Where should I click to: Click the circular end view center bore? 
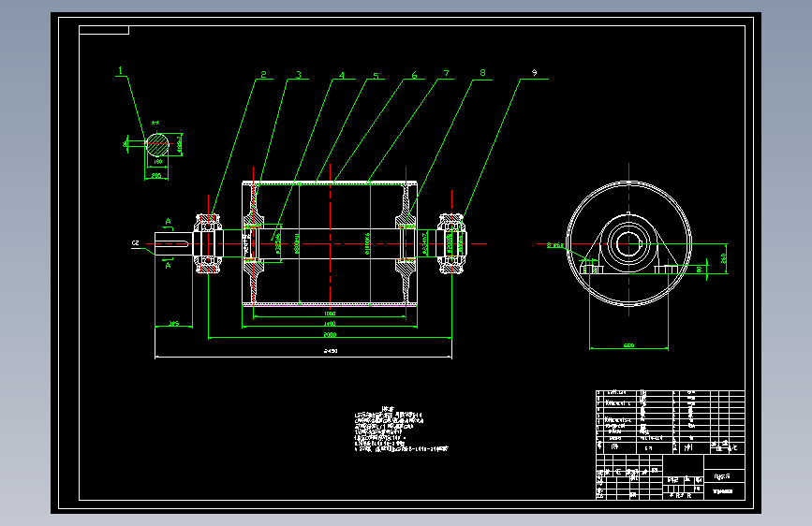coord(628,243)
